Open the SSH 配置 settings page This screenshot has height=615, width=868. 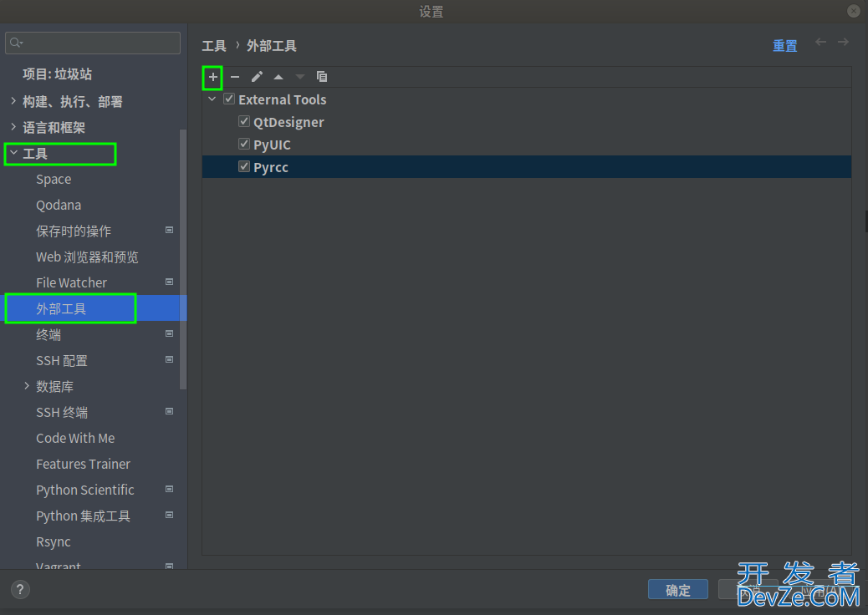click(62, 361)
